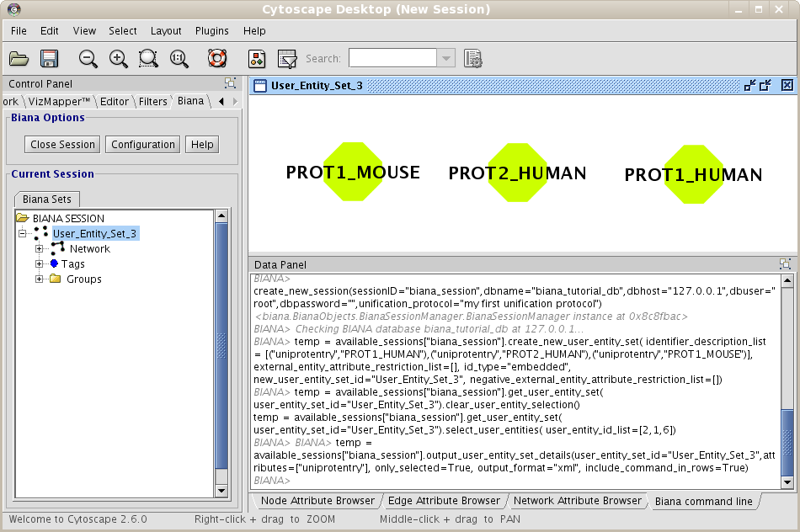Click the Zoom Selected Region icon
Viewport: 800px width, 532px height.
tap(148, 59)
